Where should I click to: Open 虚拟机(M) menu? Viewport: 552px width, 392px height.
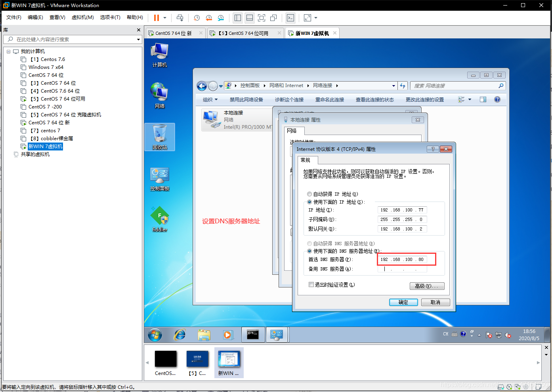pos(82,17)
